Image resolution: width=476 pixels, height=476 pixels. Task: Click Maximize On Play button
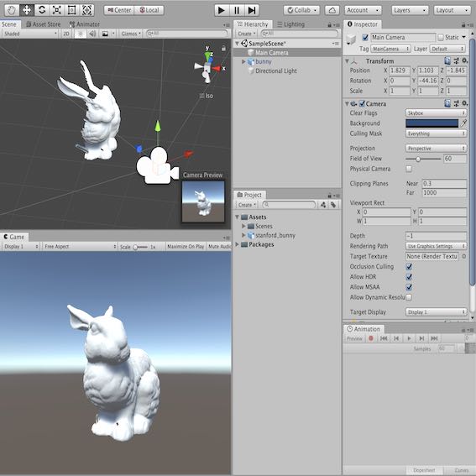click(186, 247)
